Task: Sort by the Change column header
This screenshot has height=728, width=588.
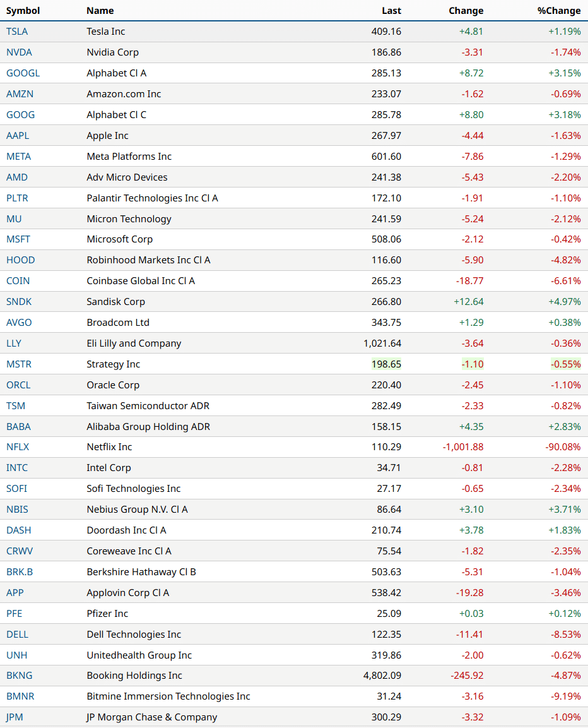Action: (466, 11)
